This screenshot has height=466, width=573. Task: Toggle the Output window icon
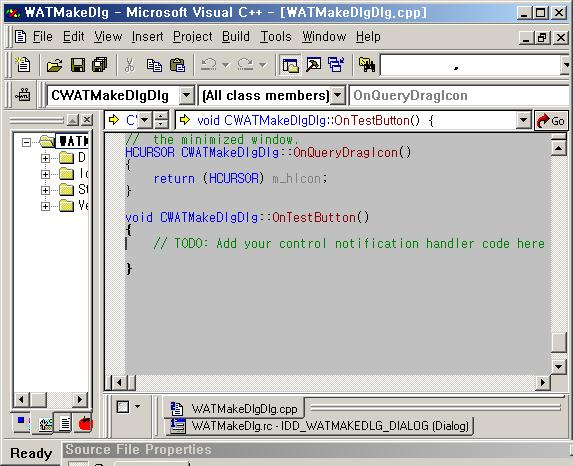[x=314, y=65]
